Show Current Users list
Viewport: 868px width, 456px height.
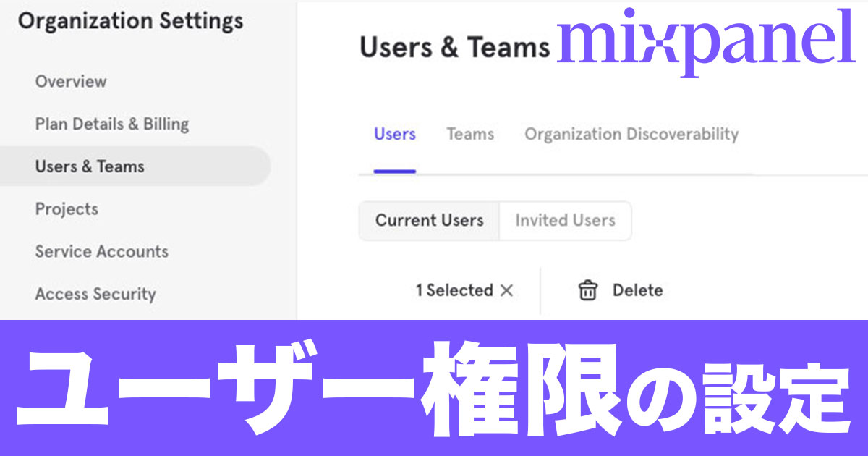pos(428,221)
